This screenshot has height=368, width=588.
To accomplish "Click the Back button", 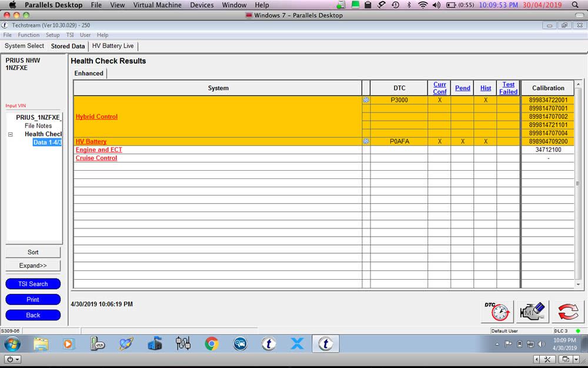I will tap(33, 315).
